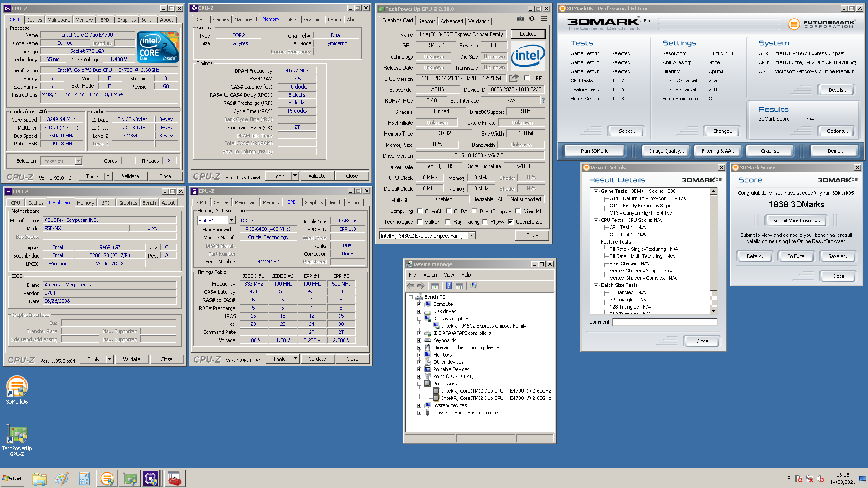Screen dimensions: 868x488
Task: Toggle the Ray Tracing checkbox
Action: pos(448,221)
